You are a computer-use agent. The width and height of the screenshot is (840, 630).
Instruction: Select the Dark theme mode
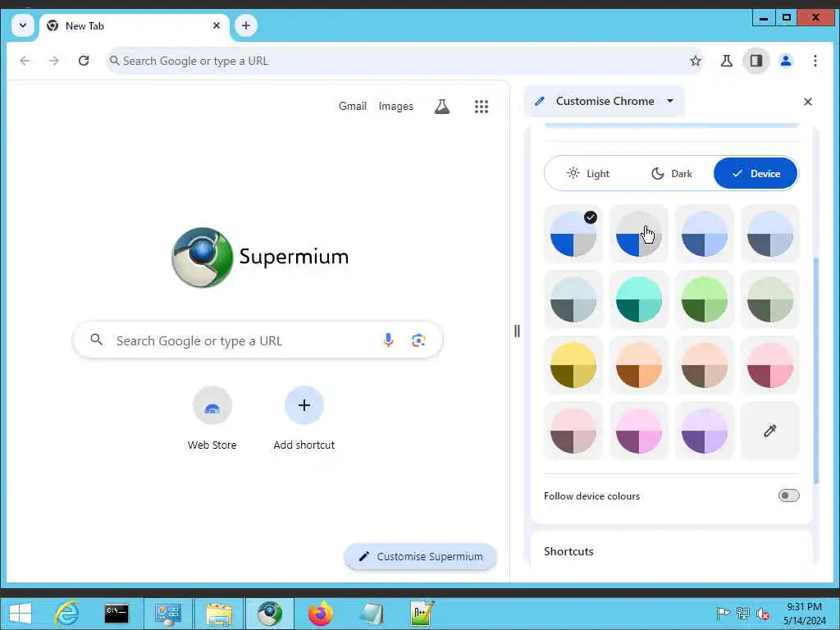click(x=672, y=174)
